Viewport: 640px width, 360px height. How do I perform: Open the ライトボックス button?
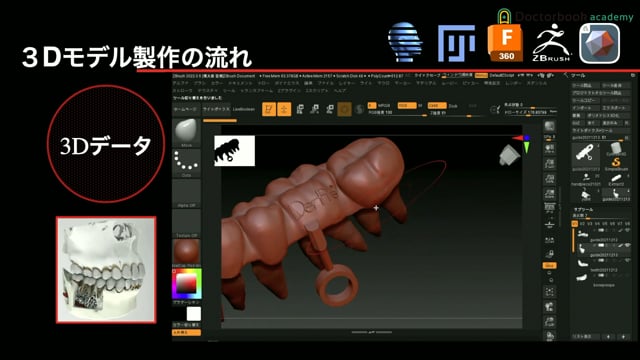click(x=216, y=109)
